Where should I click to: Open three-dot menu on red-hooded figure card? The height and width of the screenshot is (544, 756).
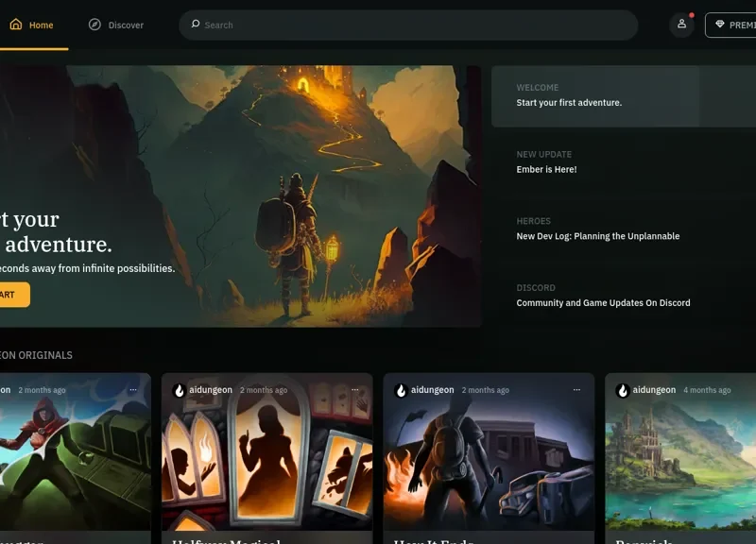point(133,389)
